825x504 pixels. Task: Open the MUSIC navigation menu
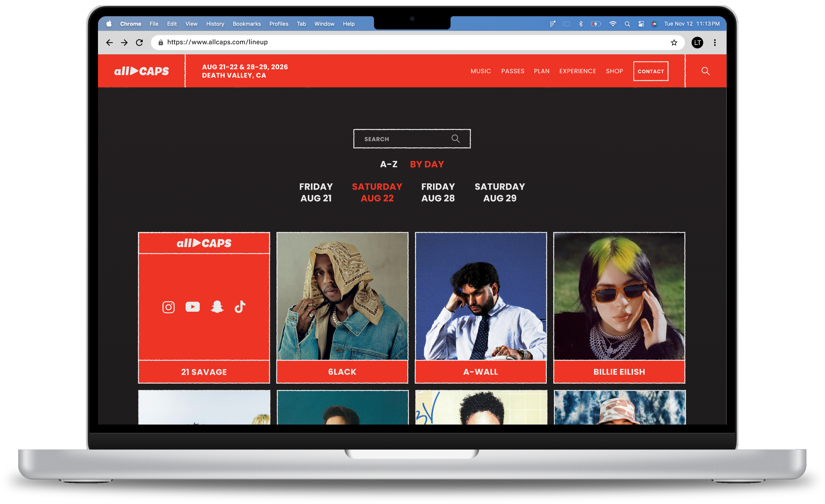[480, 71]
